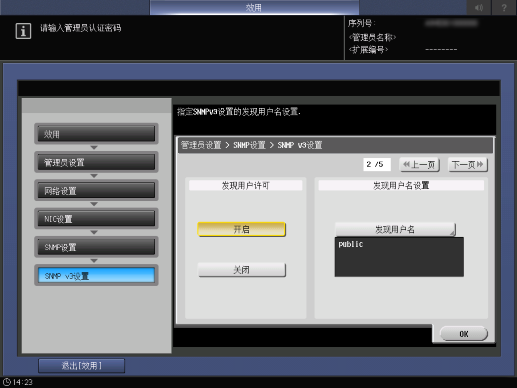This screenshot has height=388, width=517.
Task: Open the 效用 menu button in sidebar
Action: coord(96,134)
